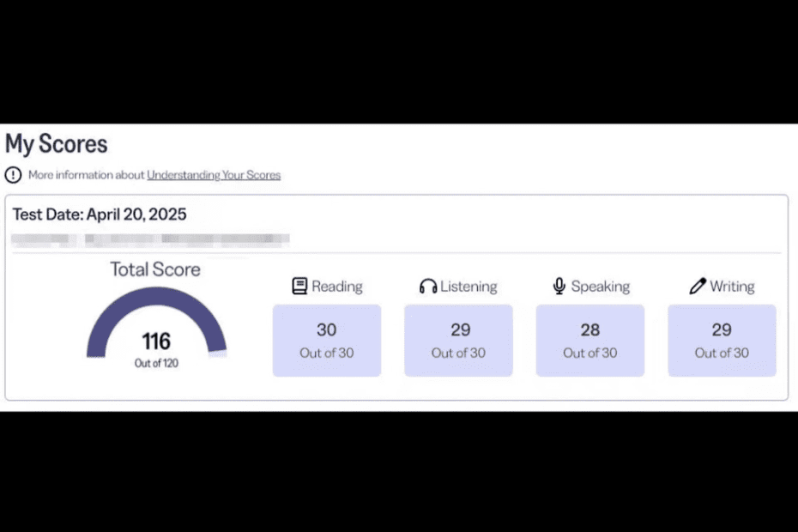Select the Speaking score card showing 28

click(590, 341)
